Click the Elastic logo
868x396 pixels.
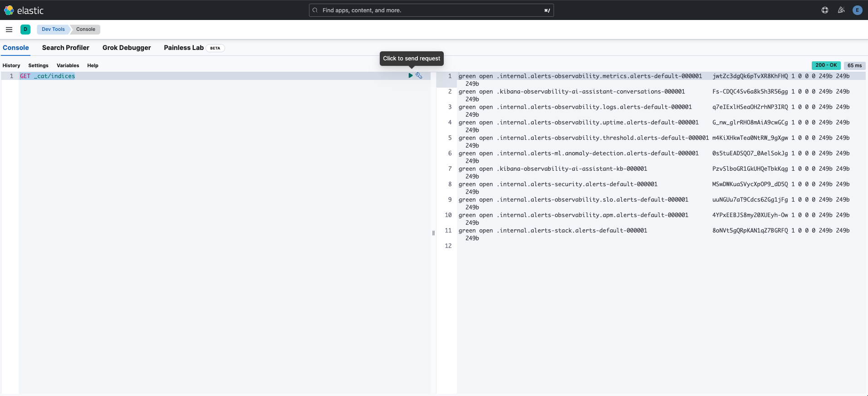[x=24, y=10]
